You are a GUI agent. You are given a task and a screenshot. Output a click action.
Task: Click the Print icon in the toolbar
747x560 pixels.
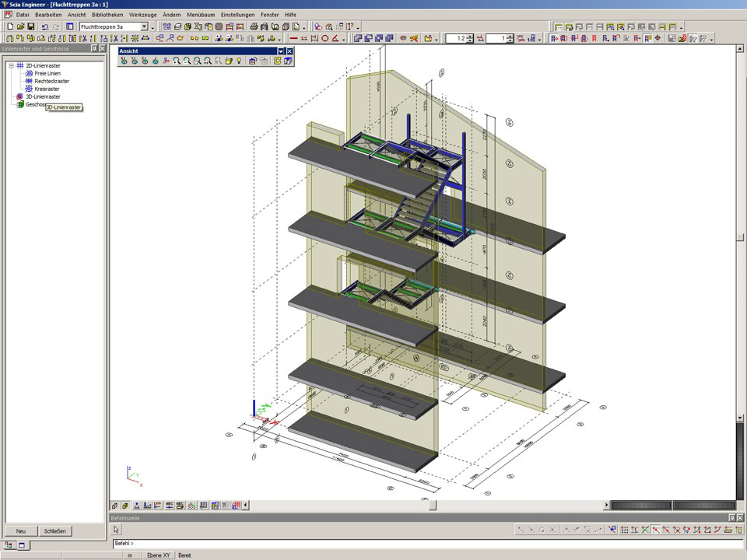click(254, 26)
